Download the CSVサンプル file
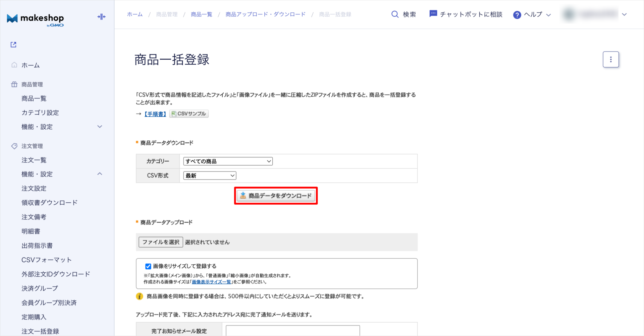The width and height of the screenshot is (644, 336). coord(189,114)
